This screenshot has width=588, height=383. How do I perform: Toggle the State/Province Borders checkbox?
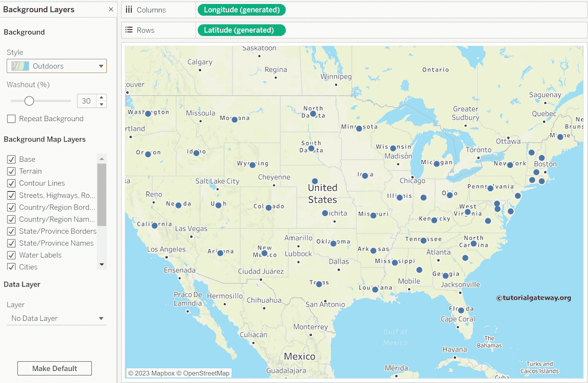11,231
